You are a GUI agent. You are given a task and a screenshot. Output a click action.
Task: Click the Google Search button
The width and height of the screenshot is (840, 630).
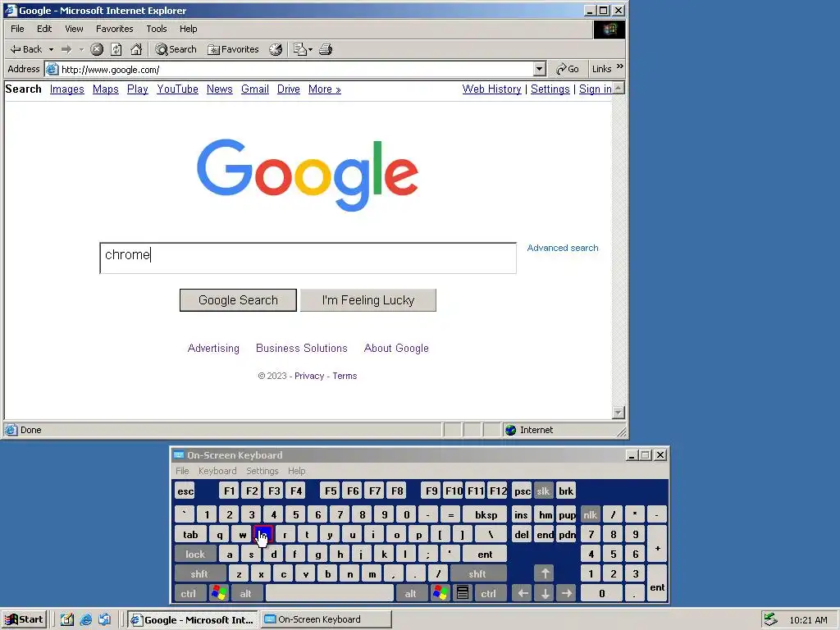pyautogui.click(x=238, y=300)
